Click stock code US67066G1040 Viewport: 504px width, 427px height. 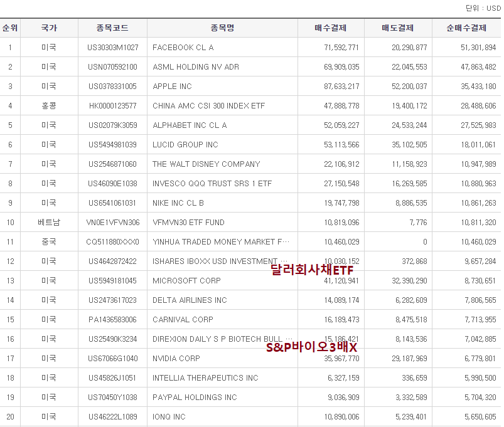click(113, 358)
